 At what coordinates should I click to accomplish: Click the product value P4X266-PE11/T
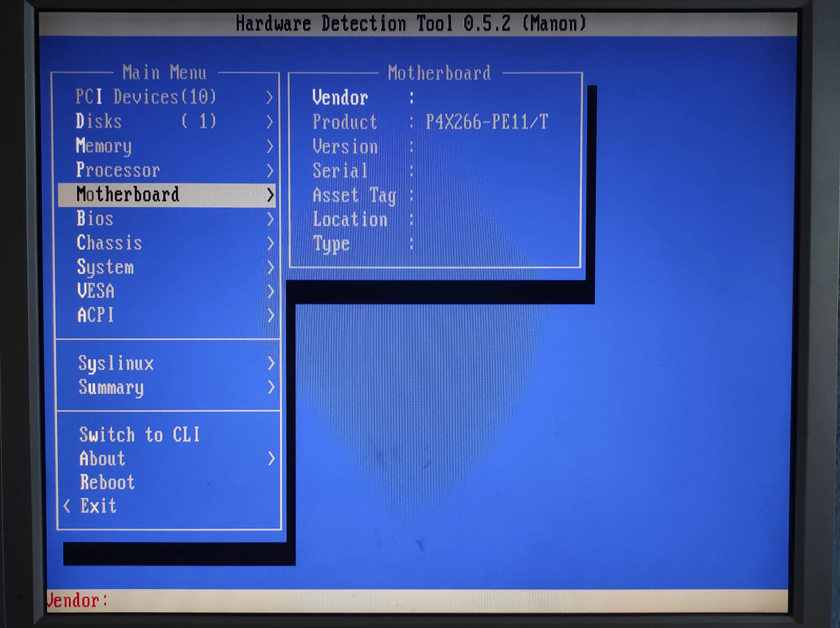click(x=487, y=122)
